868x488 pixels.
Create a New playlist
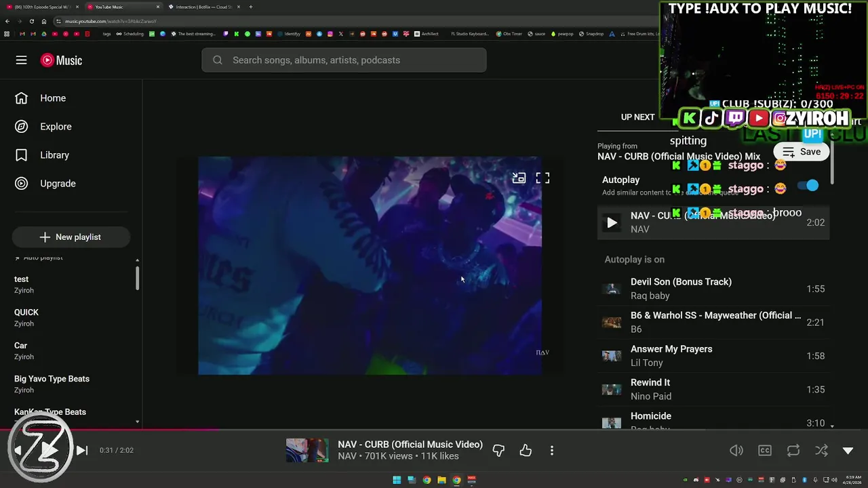[71, 237]
